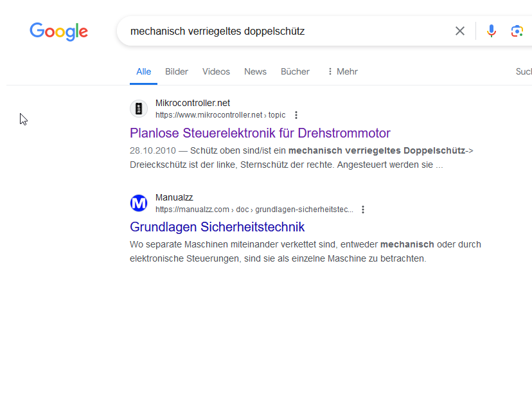Open more options for the Manualzz result

pos(363,210)
